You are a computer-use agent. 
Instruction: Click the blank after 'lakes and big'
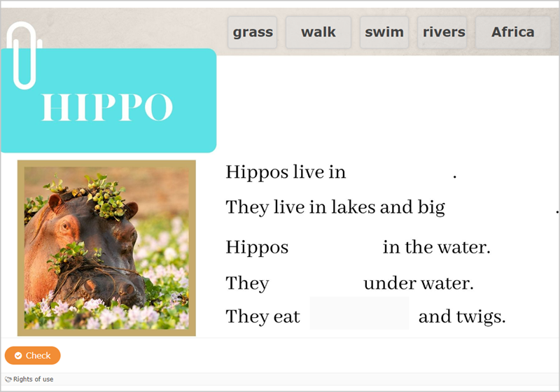point(500,208)
